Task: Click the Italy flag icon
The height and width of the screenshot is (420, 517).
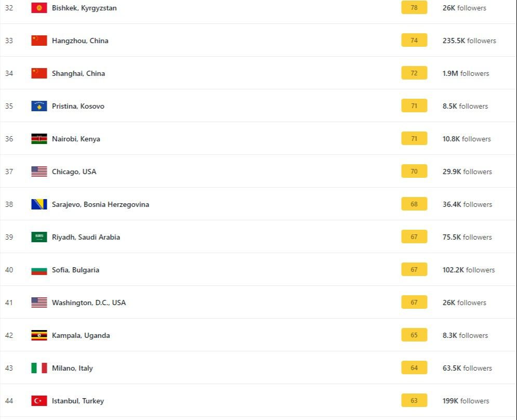Action: click(39, 368)
